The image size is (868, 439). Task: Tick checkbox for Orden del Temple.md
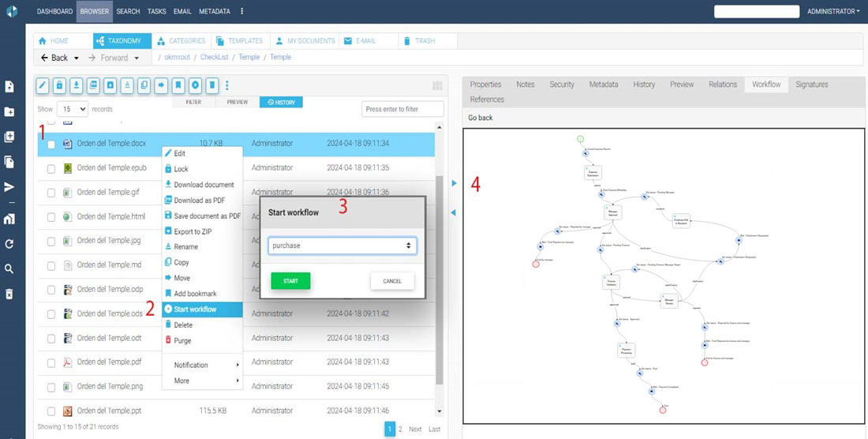pyautogui.click(x=51, y=266)
